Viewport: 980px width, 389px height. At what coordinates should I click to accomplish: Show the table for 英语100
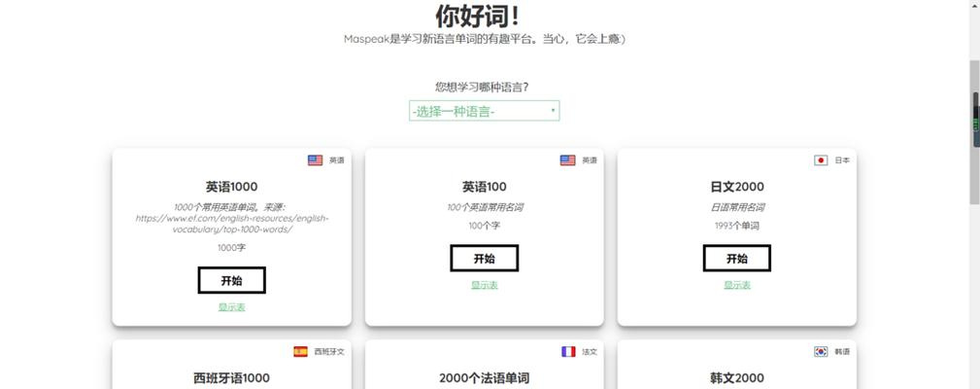[x=484, y=285]
